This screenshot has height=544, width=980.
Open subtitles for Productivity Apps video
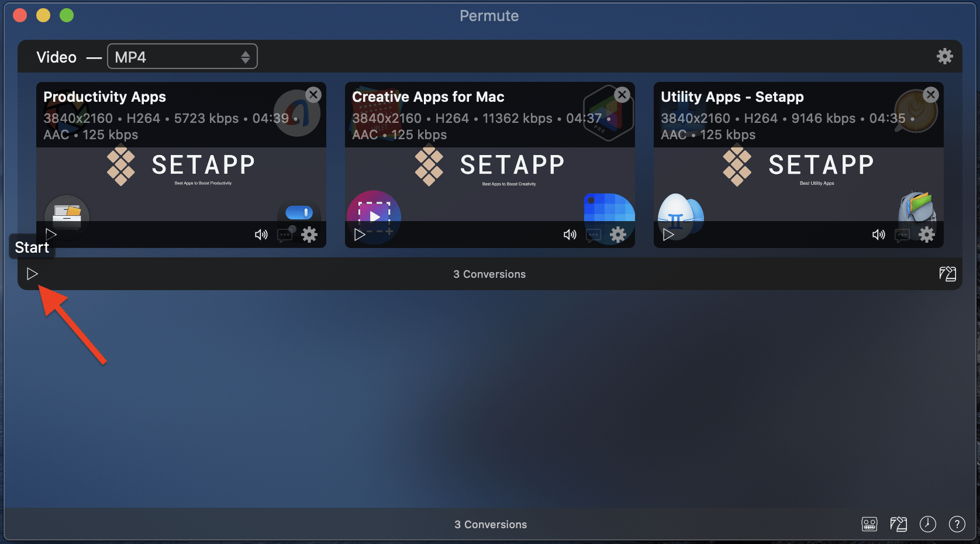(285, 235)
